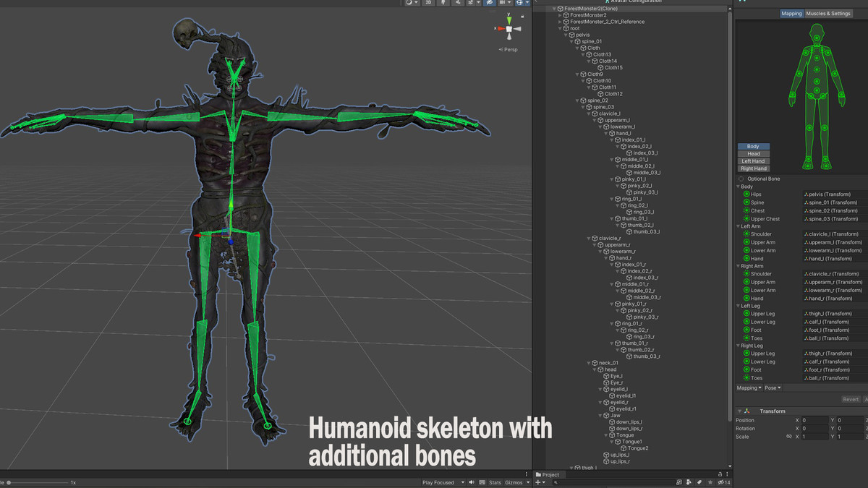
Task: Show Left Hand mapping view
Action: coord(753,161)
